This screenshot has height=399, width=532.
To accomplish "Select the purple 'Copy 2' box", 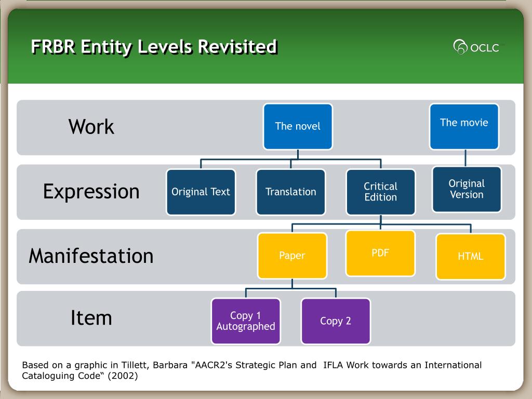I will click(336, 321).
